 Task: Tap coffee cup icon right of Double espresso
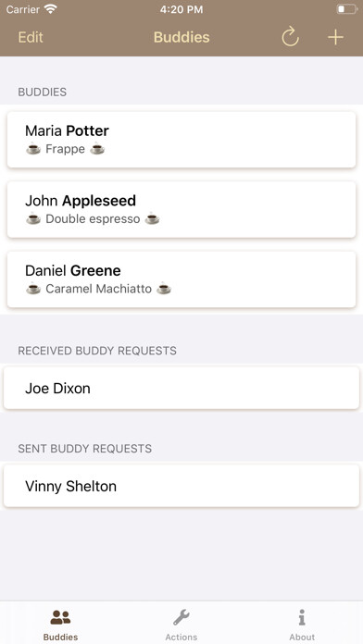153,218
